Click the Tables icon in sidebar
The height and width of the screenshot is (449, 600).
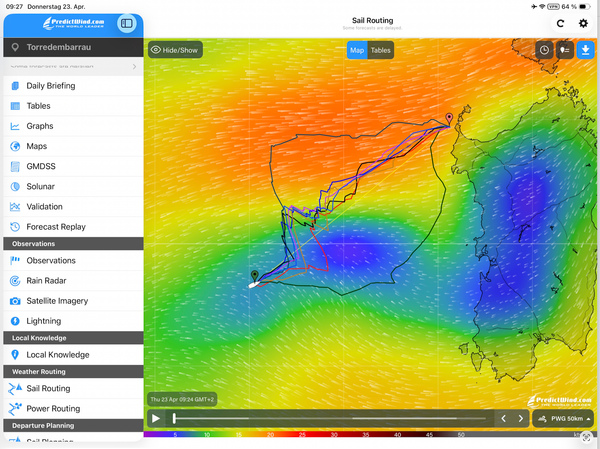[15, 106]
